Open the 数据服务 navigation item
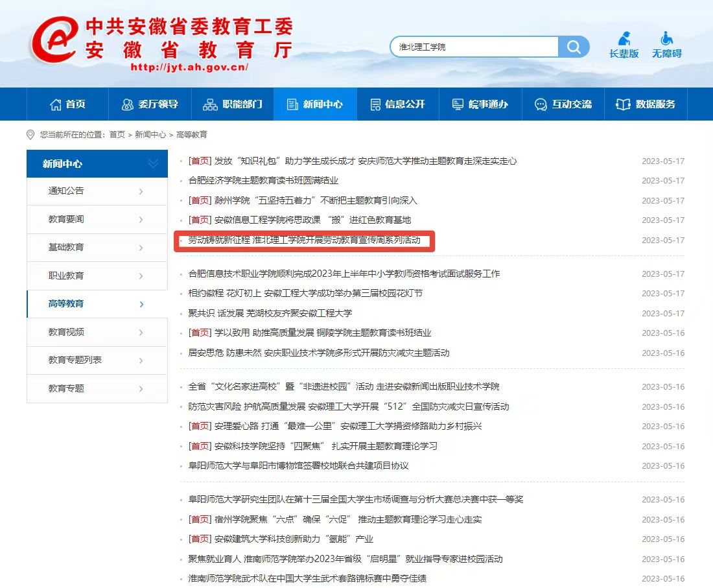Image resolution: width=713 pixels, height=588 pixels. (645, 104)
